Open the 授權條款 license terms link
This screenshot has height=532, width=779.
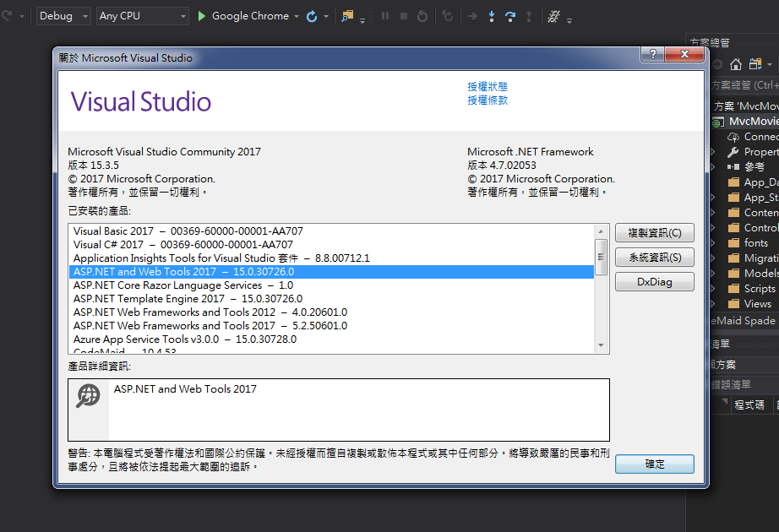click(488, 100)
